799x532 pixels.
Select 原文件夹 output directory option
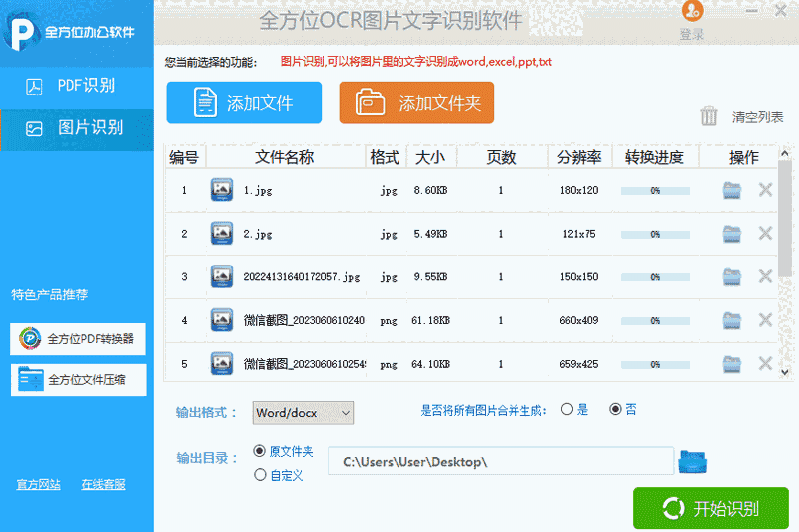260,451
